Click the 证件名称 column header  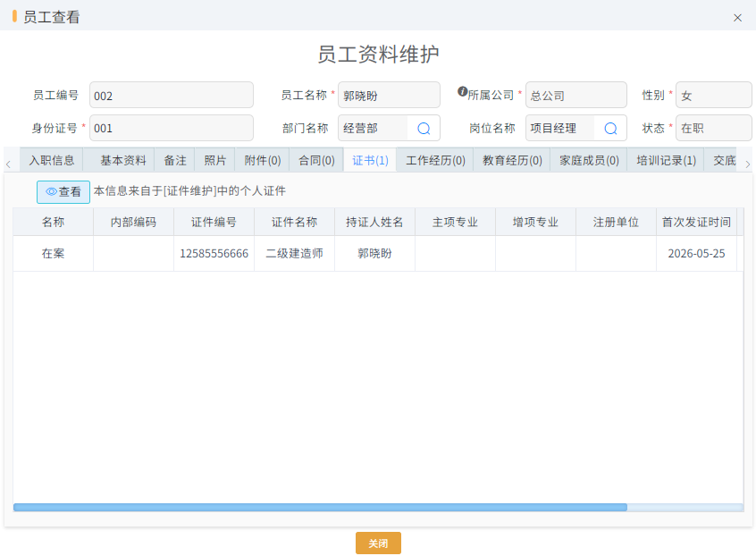[x=295, y=222]
